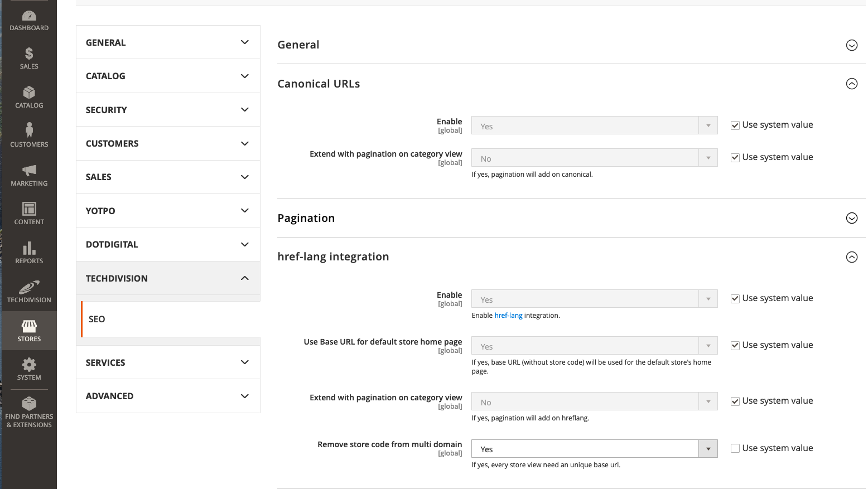The width and height of the screenshot is (868, 489).
Task: Open the CATALOG configuration menu
Action: coord(167,76)
